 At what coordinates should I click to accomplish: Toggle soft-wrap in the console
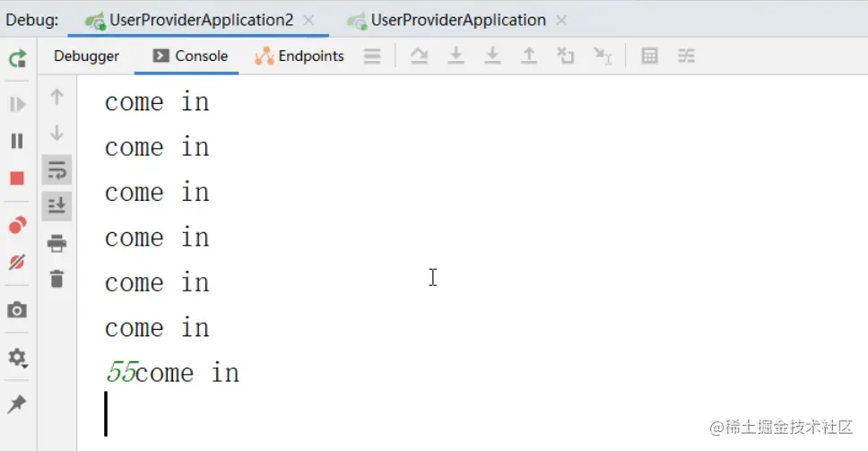(x=56, y=169)
